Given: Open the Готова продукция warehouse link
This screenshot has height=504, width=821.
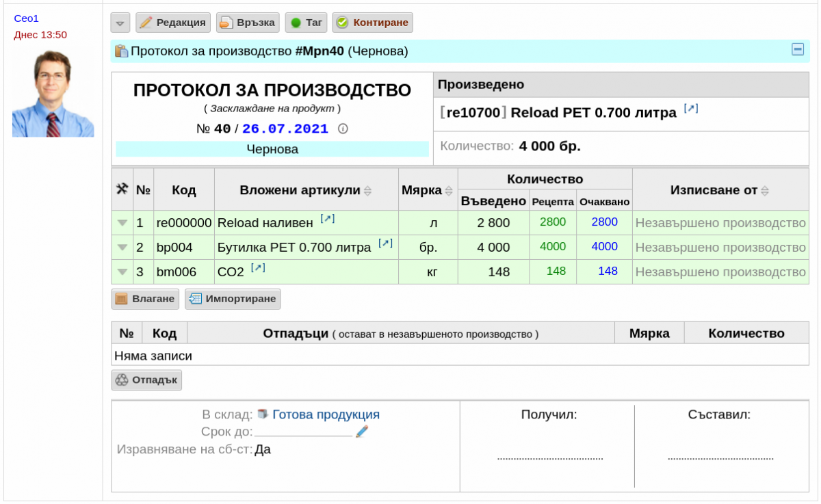Looking at the screenshot, I should (x=326, y=414).
